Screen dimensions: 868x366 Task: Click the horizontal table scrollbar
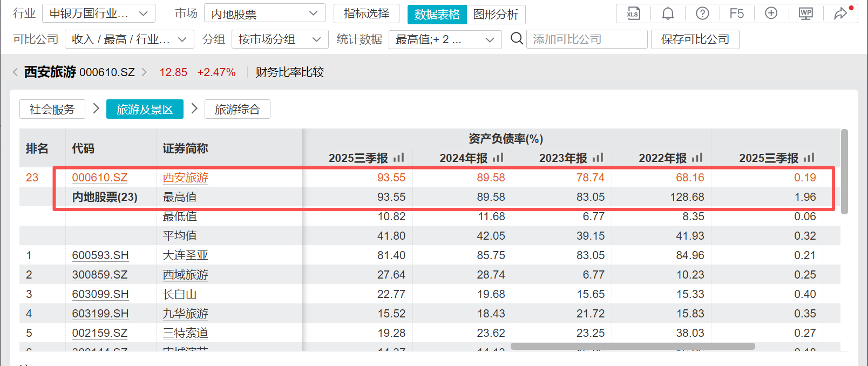click(632, 346)
